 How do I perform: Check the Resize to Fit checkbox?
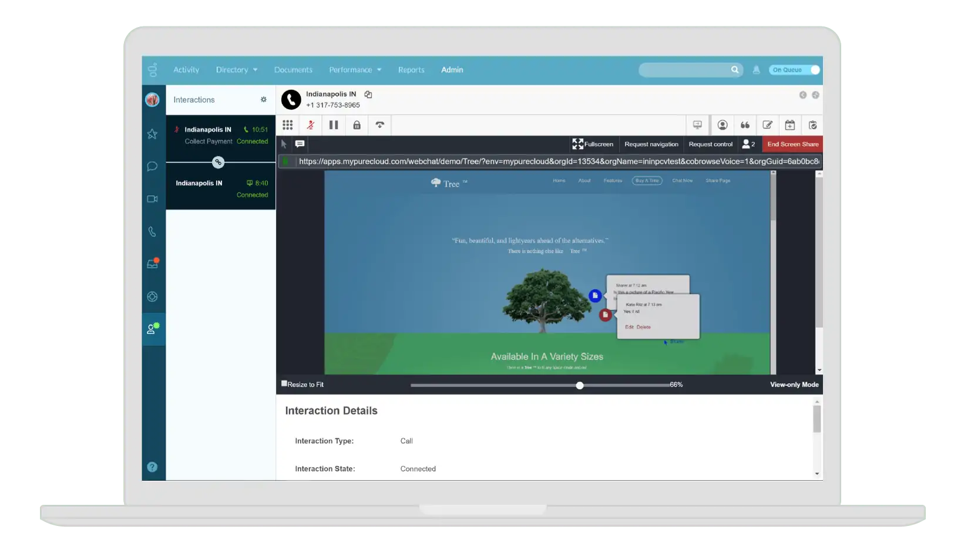point(284,383)
